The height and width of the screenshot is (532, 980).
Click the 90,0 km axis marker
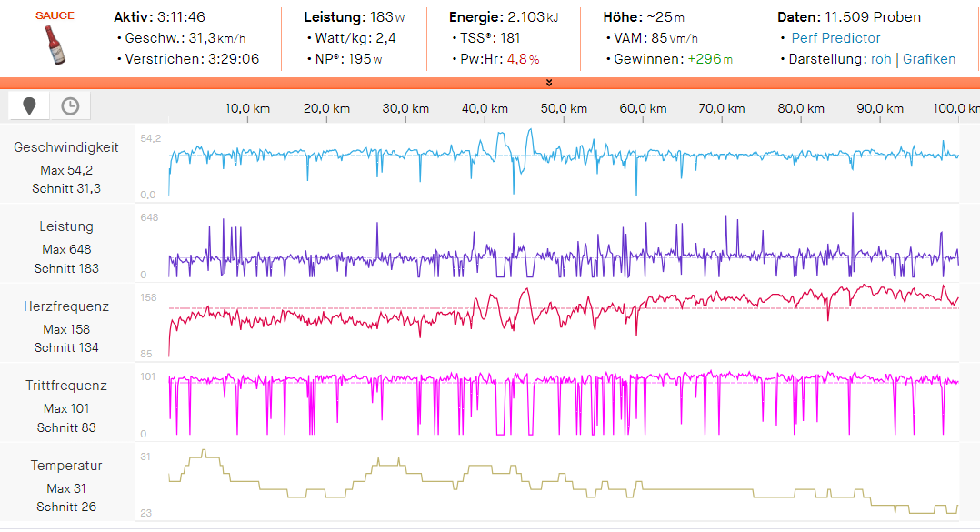click(880, 108)
